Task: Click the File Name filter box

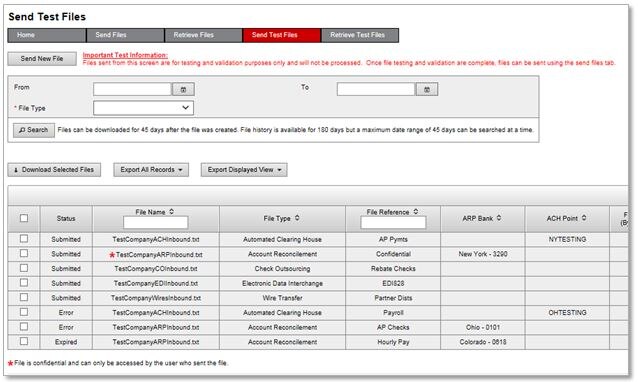Action: pyautogui.click(x=156, y=223)
